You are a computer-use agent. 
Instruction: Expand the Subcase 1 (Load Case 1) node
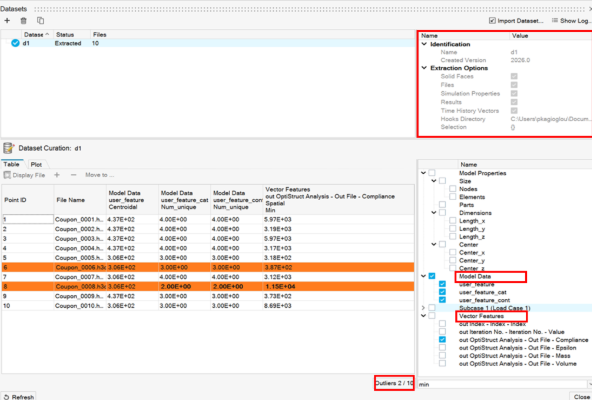(423, 308)
